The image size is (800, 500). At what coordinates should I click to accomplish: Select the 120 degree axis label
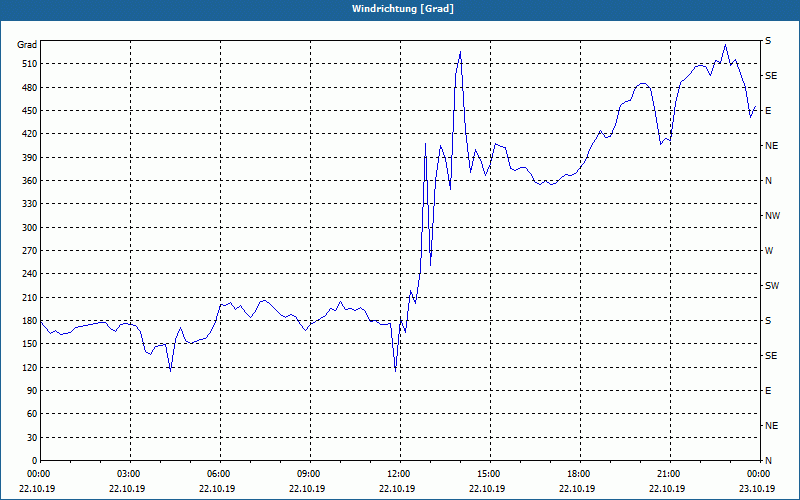pyautogui.click(x=29, y=368)
